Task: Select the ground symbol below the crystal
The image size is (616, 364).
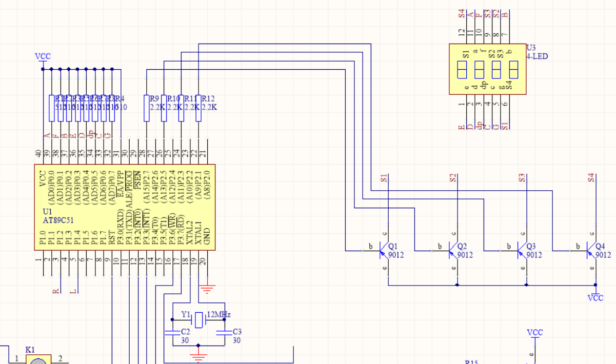Action: click(x=198, y=356)
